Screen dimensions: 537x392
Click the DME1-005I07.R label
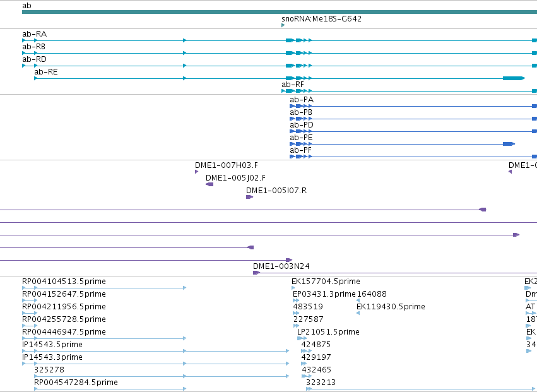point(276,191)
